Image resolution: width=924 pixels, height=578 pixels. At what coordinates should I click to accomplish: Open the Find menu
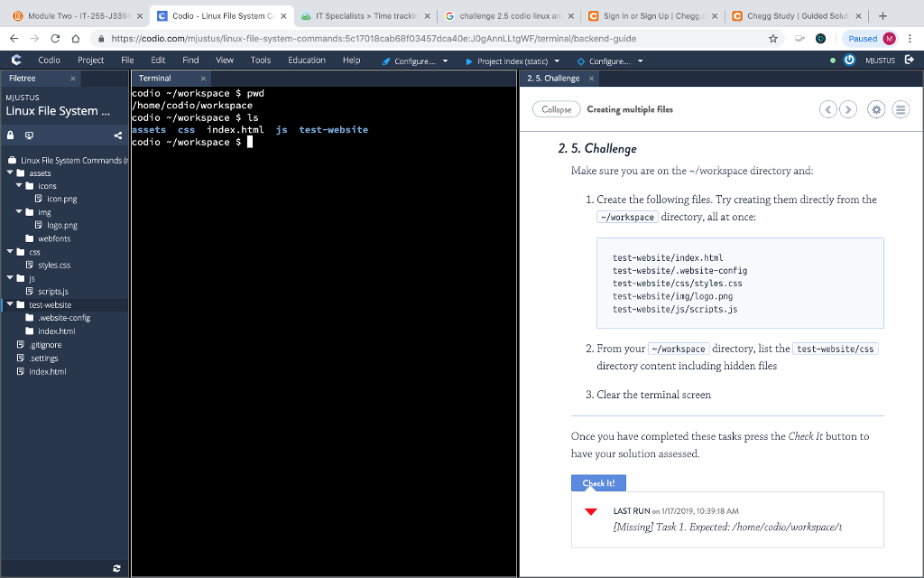coord(190,61)
